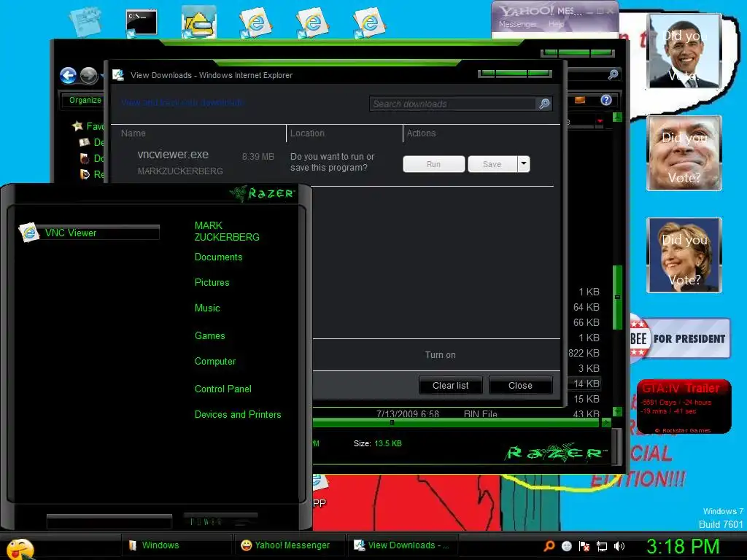
Task: Click Close button in View Downloads
Action: [520, 385]
